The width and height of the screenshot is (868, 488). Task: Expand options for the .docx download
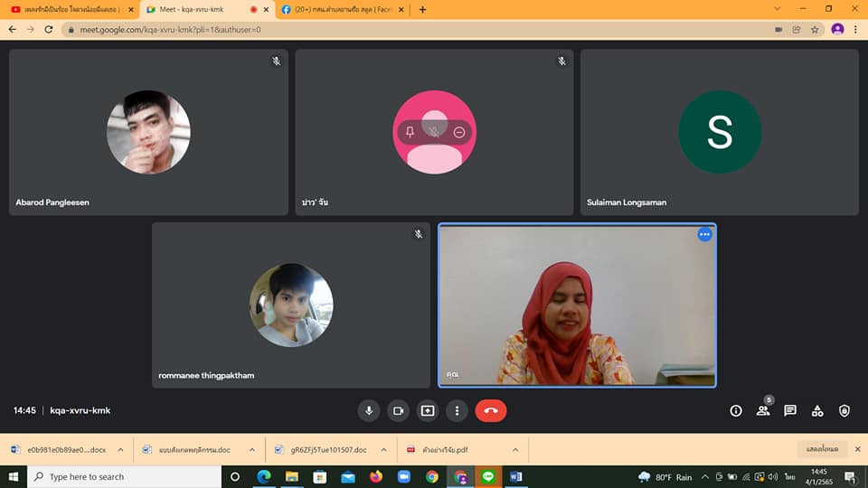(121, 449)
